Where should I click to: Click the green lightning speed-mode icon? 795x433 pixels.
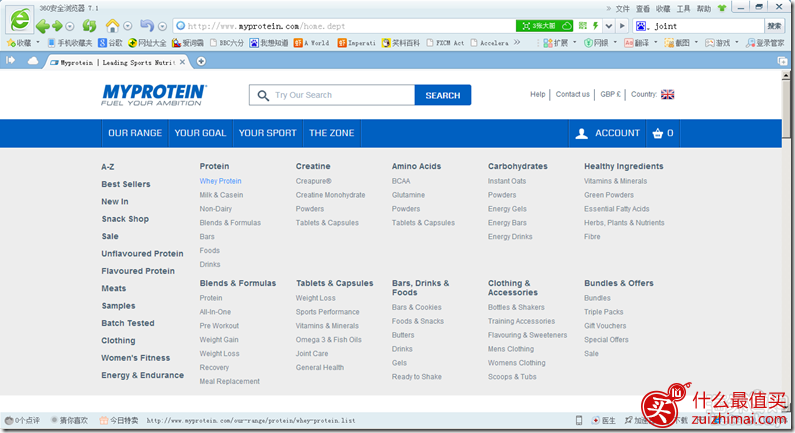(x=595, y=25)
